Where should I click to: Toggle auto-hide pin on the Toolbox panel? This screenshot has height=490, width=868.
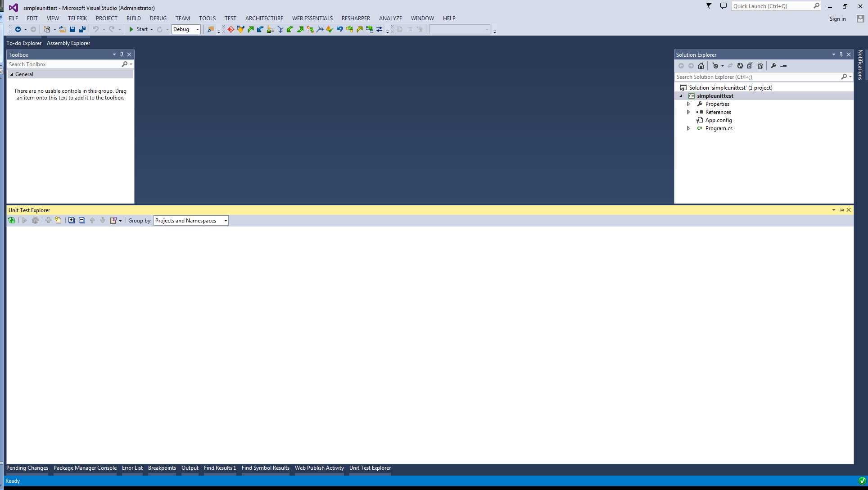pyautogui.click(x=121, y=54)
